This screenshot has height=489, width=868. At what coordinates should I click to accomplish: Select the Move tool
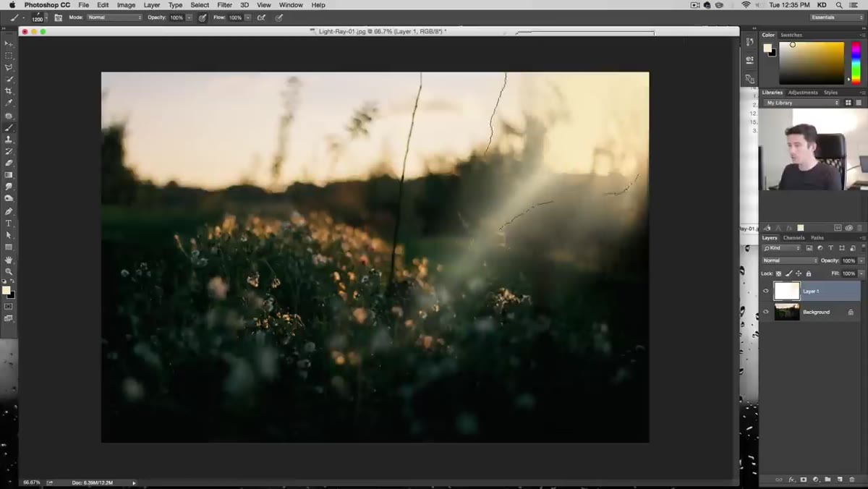(x=9, y=43)
